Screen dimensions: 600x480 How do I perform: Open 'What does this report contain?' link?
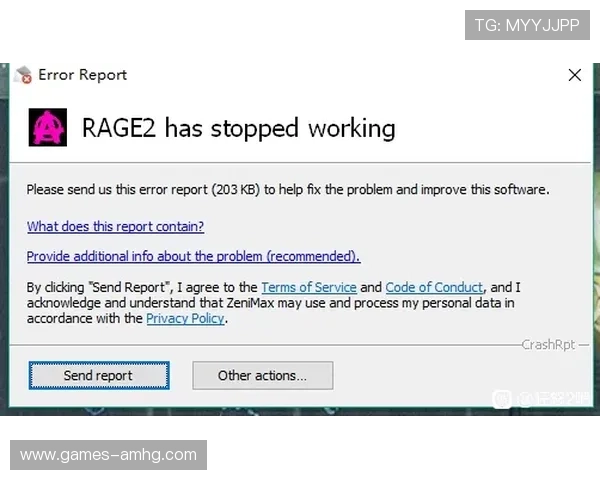pyautogui.click(x=115, y=227)
